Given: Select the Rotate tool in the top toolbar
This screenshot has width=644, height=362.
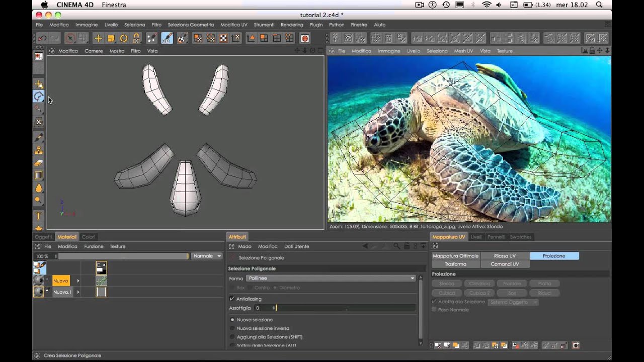Looking at the screenshot, I should coord(124,38).
